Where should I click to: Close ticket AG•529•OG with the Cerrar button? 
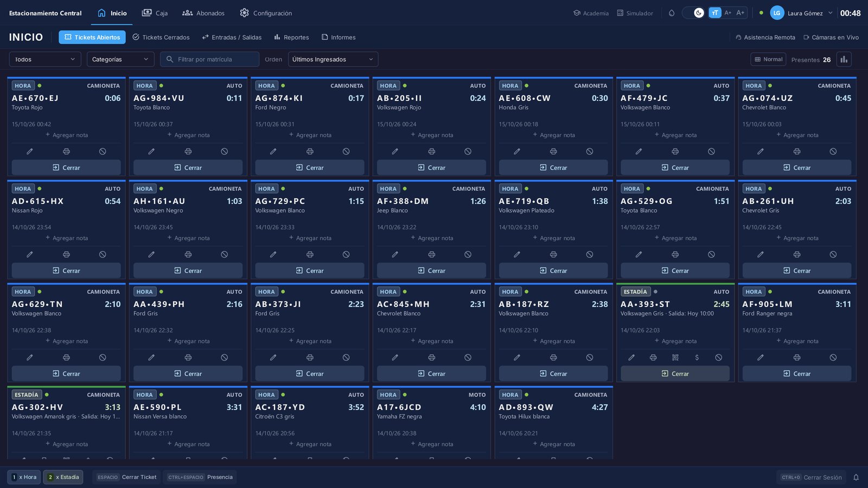pos(675,271)
